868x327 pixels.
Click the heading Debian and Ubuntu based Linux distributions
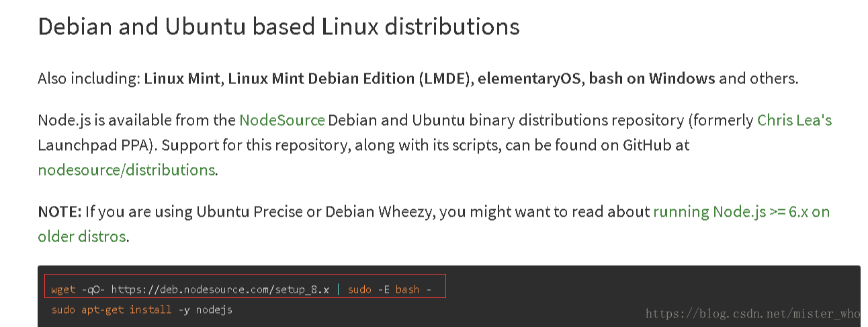(x=279, y=27)
